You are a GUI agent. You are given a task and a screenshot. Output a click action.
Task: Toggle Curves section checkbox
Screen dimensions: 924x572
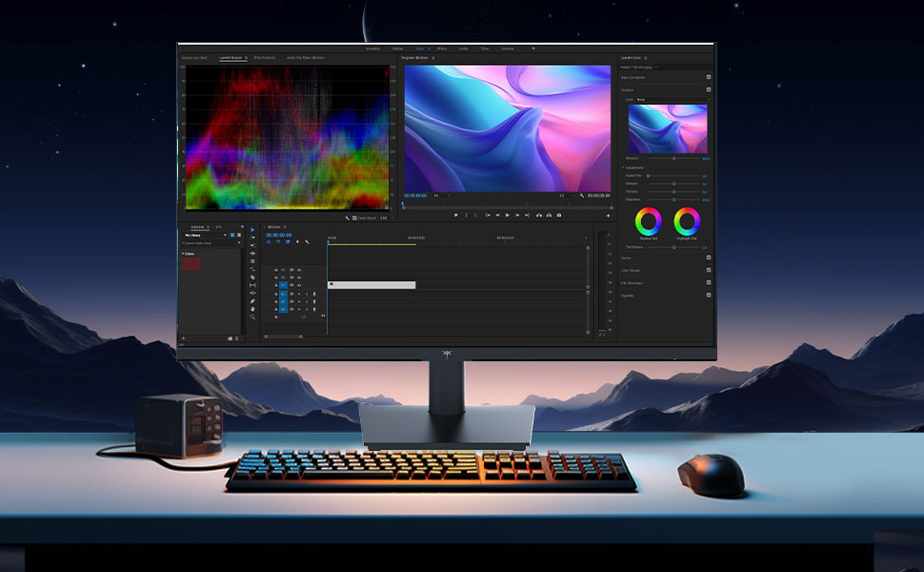point(709,257)
